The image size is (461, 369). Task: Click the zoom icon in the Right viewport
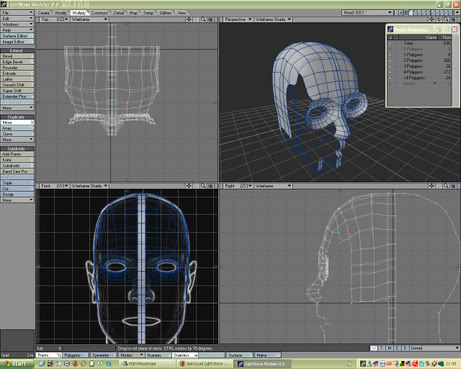(x=446, y=186)
